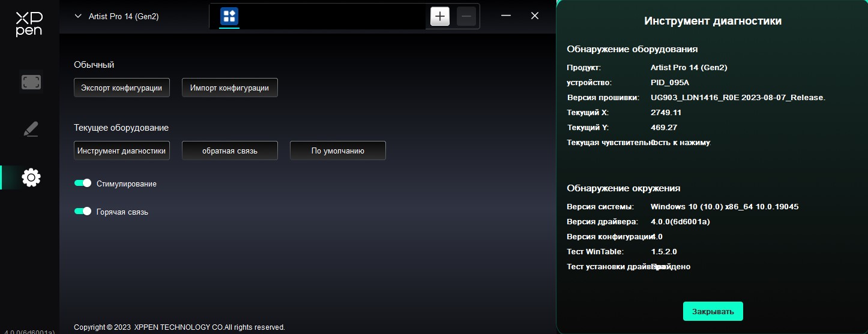The height and width of the screenshot is (334, 868).
Task: Select the gear settings sidebar icon
Action: click(31, 177)
